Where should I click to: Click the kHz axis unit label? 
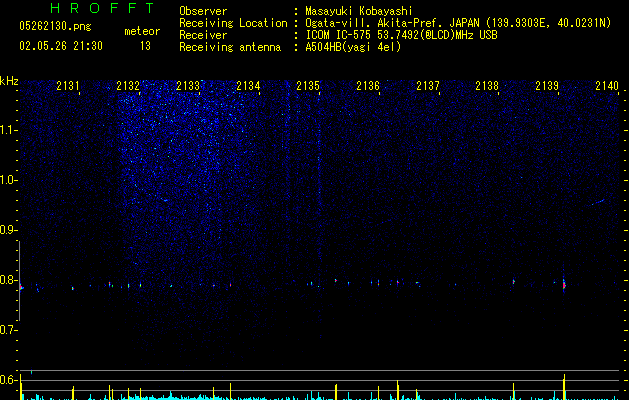(x=9, y=81)
